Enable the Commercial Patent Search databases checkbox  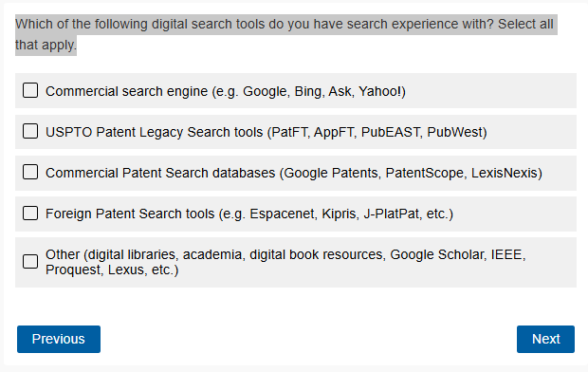point(30,172)
